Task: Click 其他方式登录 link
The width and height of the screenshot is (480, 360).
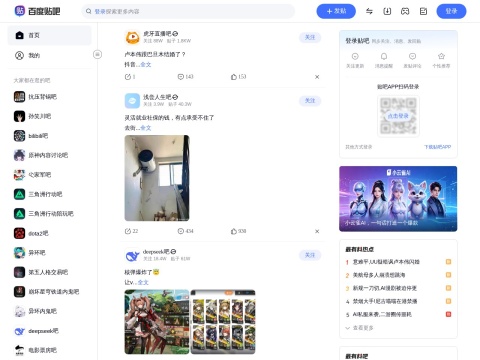Action: click(359, 147)
